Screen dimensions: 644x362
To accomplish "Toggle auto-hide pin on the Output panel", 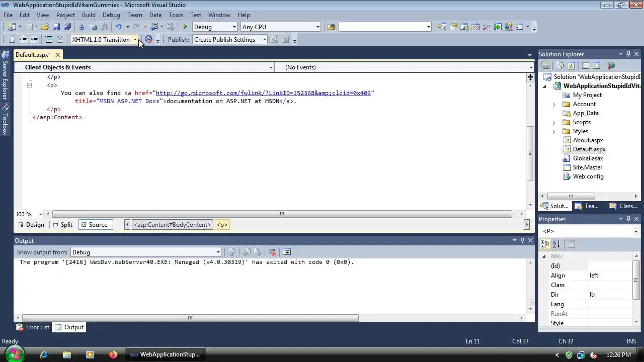I will [522, 241].
